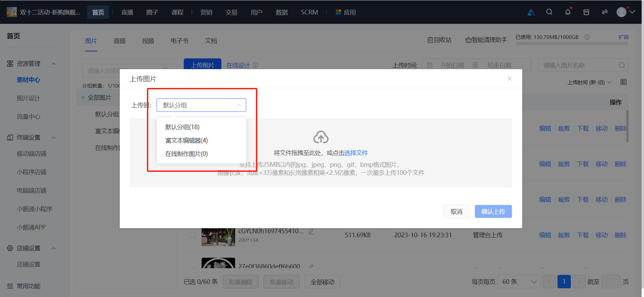
Task: Open the 上传时间 (新-旧) sort dropdown
Action: (589, 82)
